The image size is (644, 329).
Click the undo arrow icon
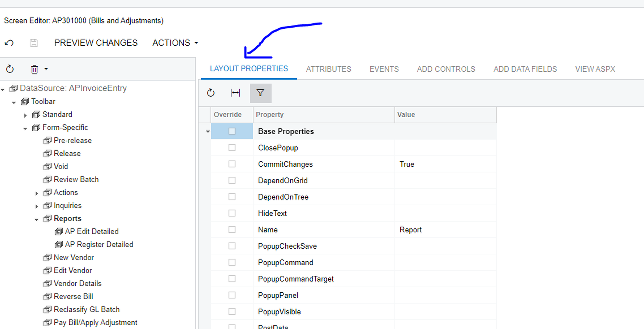pyautogui.click(x=9, y=43)
